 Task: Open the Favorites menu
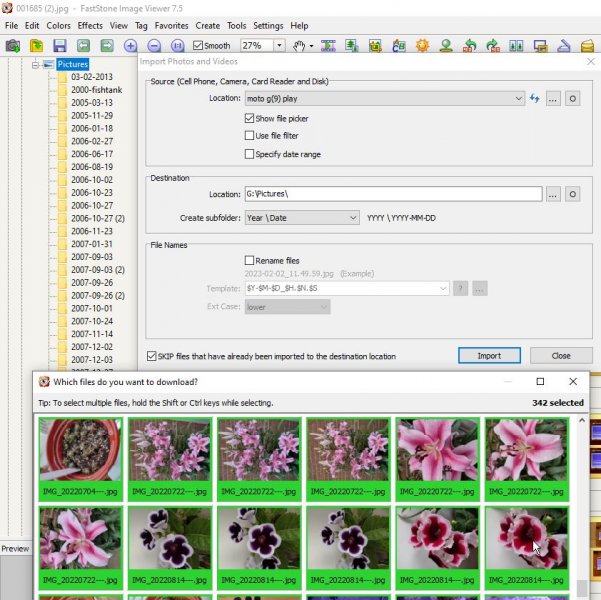(171, 25)
